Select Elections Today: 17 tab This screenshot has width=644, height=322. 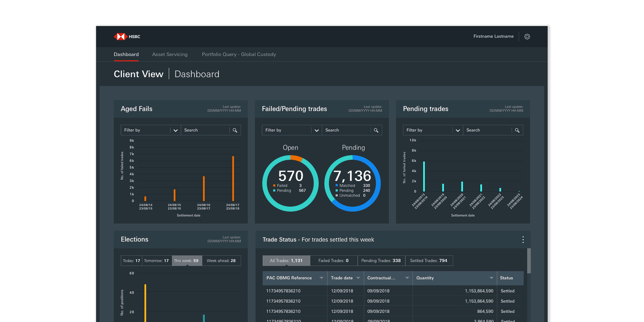click(131, 261)
